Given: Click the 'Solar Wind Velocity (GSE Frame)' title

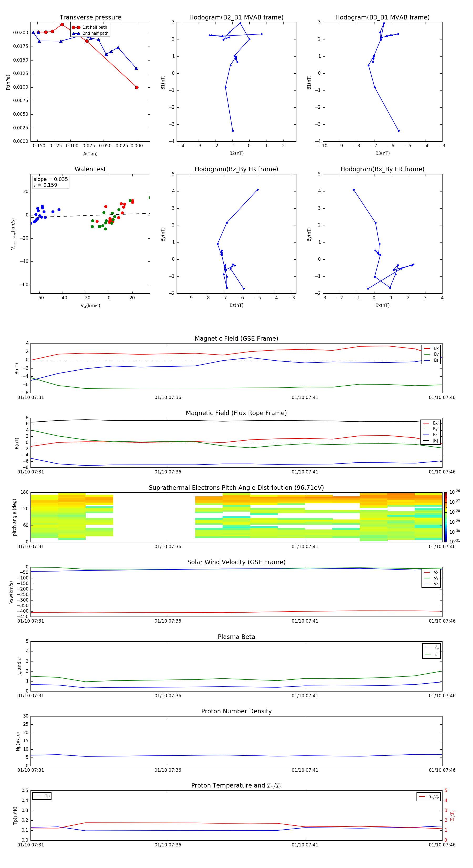Looking at the screenshot, I should [x=236, y=562].
